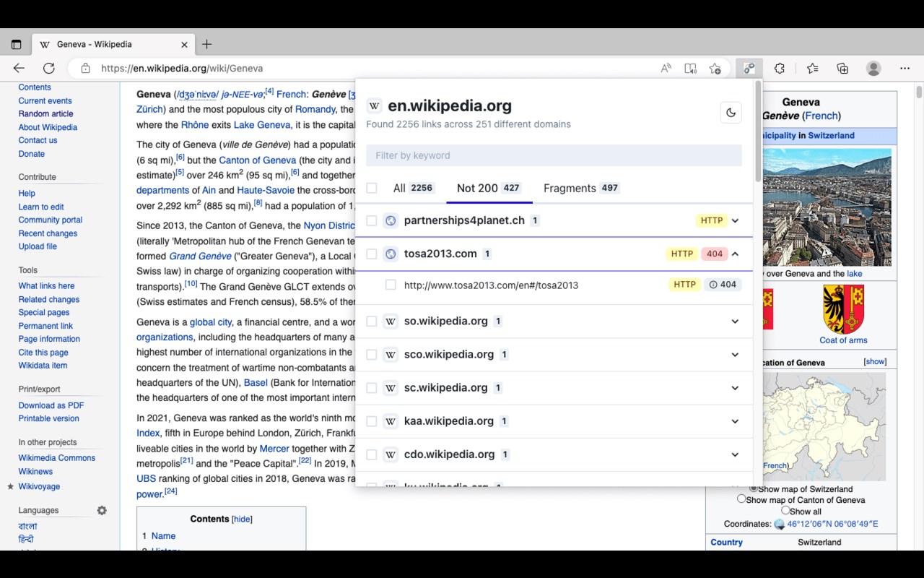Open What links here tool
924x578 pixels.
[46, 285]
